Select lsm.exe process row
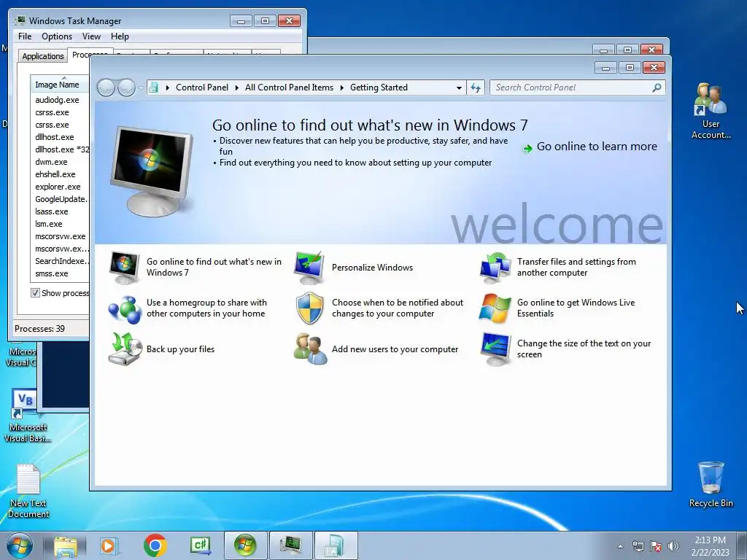 pyautogui.click(x=60, y=224)
